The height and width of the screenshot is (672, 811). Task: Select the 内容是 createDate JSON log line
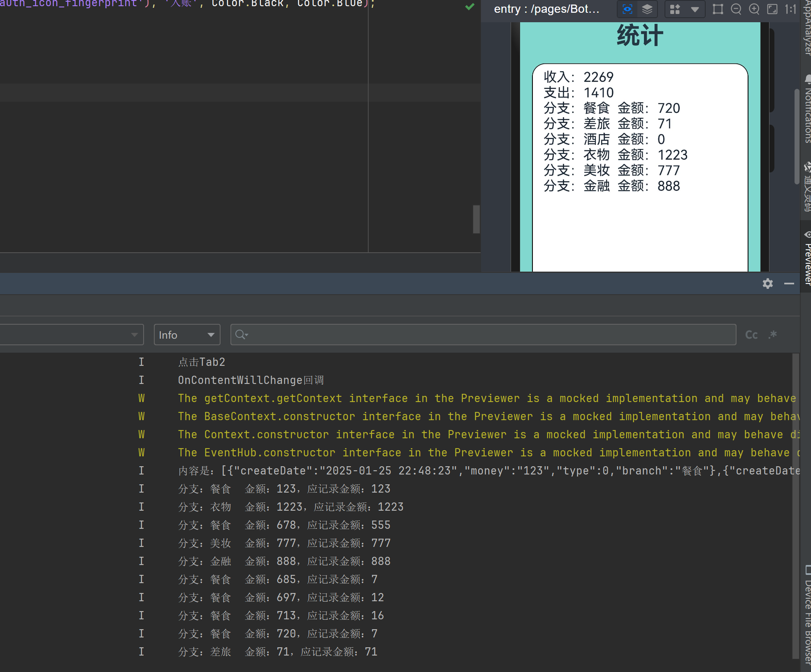488,471
